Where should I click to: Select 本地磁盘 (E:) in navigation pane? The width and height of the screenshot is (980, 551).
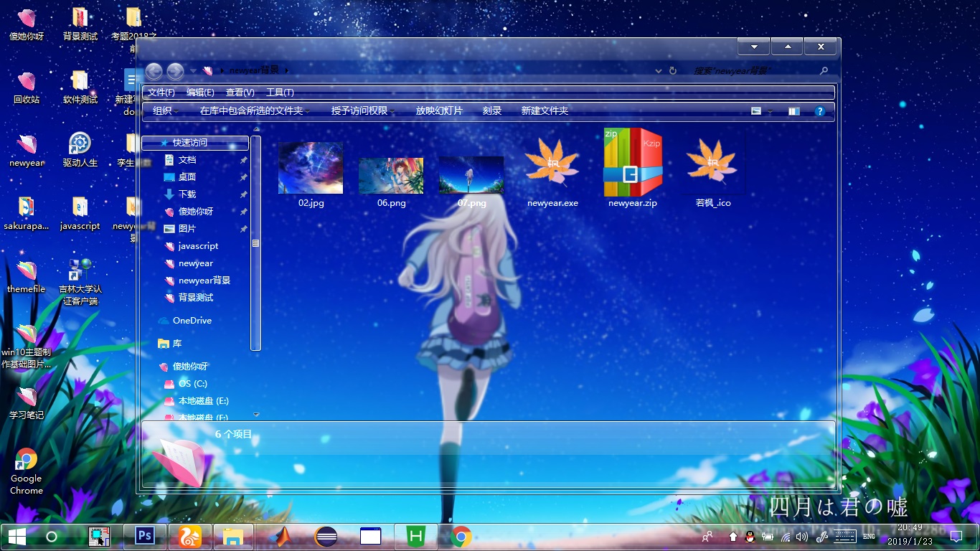pyautogui.click(x=195, y=401)
